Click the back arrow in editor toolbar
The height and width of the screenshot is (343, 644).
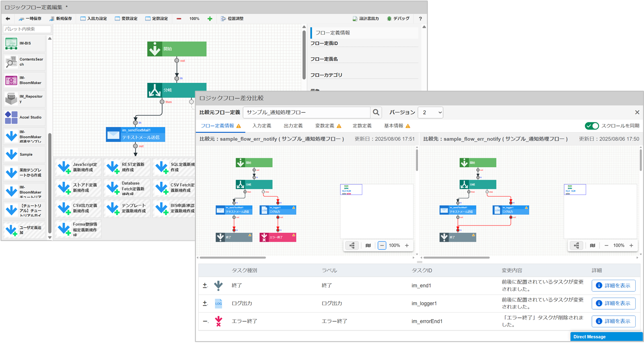pos(8,19)
